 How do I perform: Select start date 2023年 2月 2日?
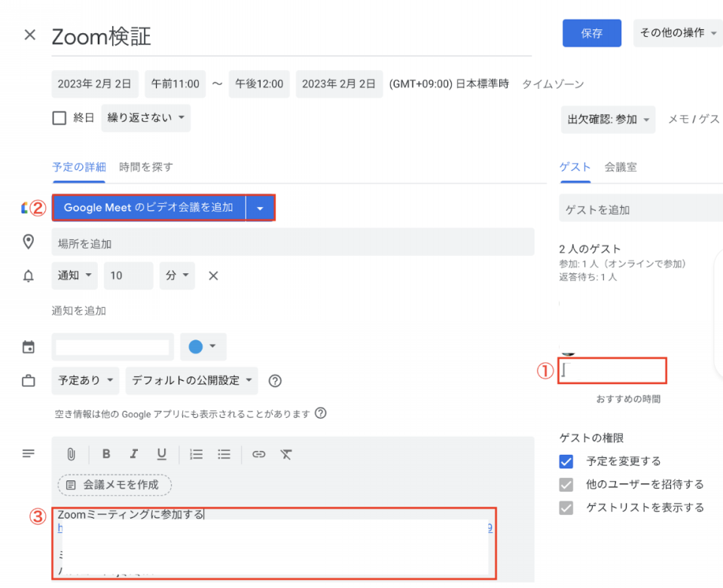(95, 84)
